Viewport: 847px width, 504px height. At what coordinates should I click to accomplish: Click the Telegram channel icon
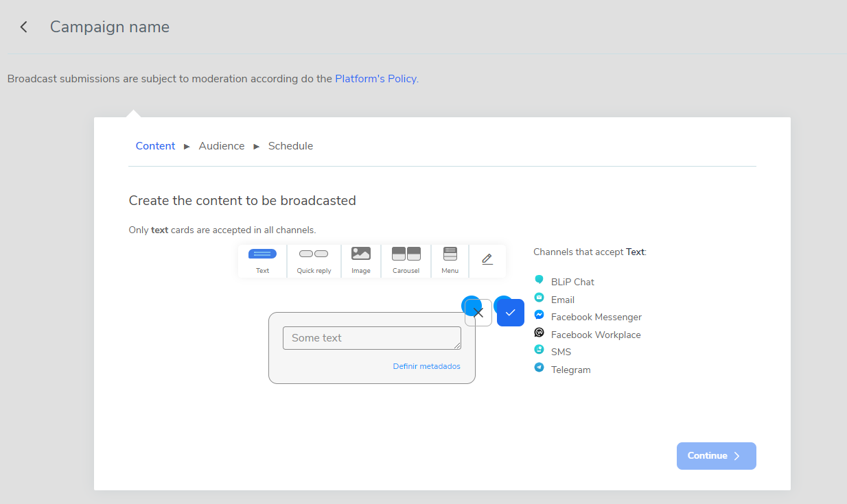tap(539, 368)
